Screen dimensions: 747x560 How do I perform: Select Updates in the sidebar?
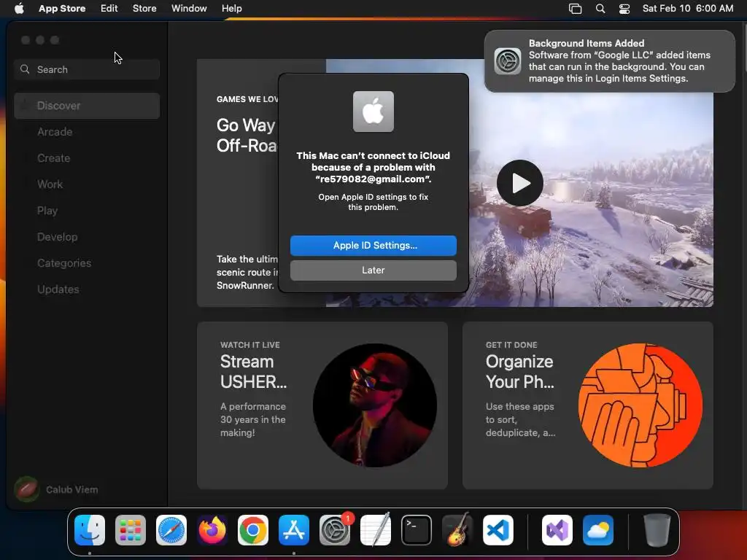click(x=87, y=289)
